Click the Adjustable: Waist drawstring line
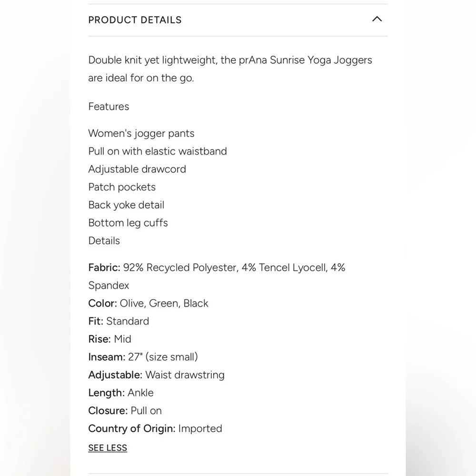476x476 pixels. 156,375
